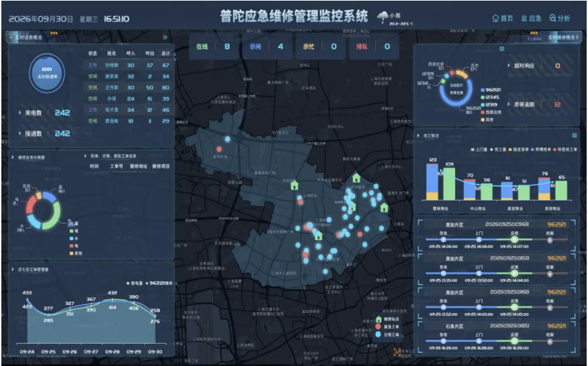Click the 即将逾期 value 12
Image resolution: width=588 pixels, height=366 pixels.
coord(558,105)
